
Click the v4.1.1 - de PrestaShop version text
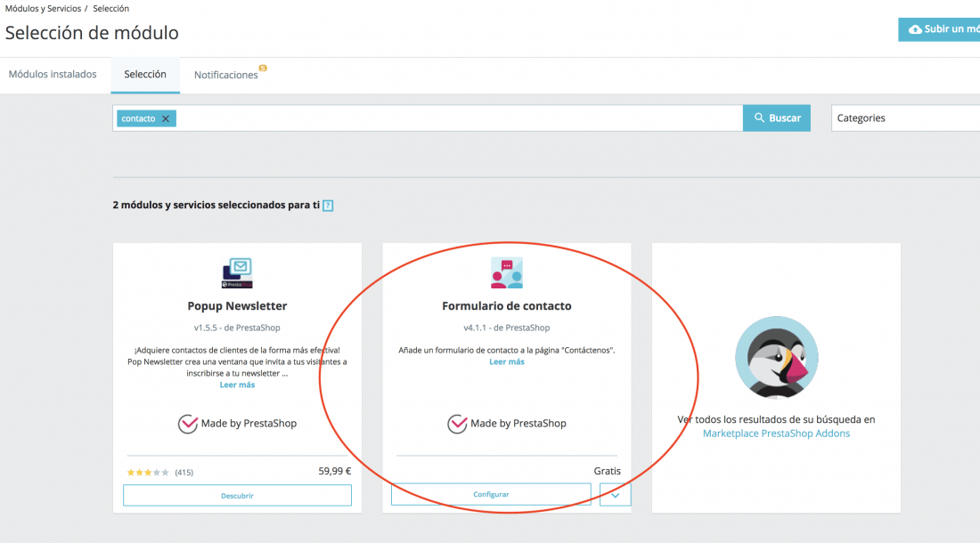(x=507, y=328)
